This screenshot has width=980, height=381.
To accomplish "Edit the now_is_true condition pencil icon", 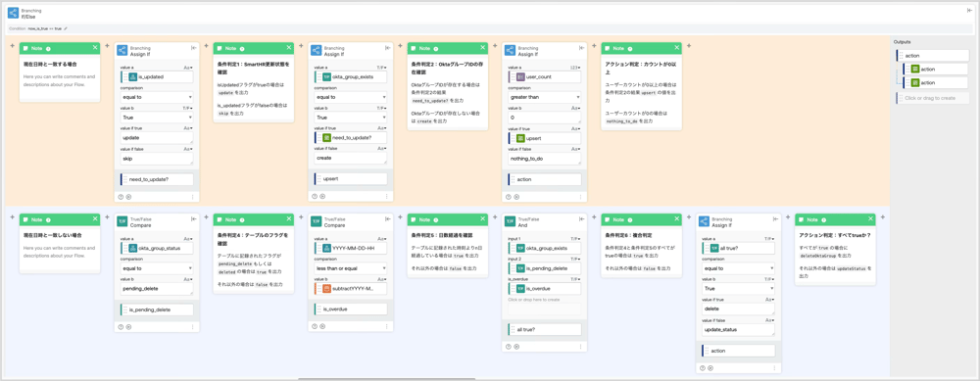I will [x=66, y=28].
